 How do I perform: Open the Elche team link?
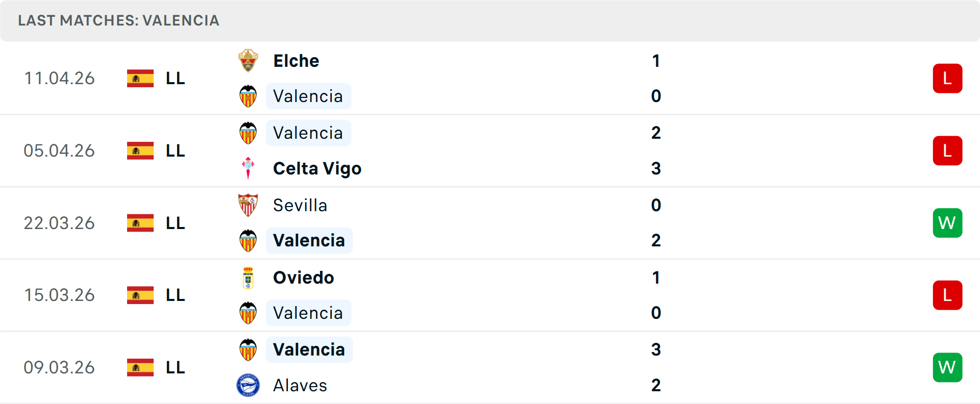(296, 61)
